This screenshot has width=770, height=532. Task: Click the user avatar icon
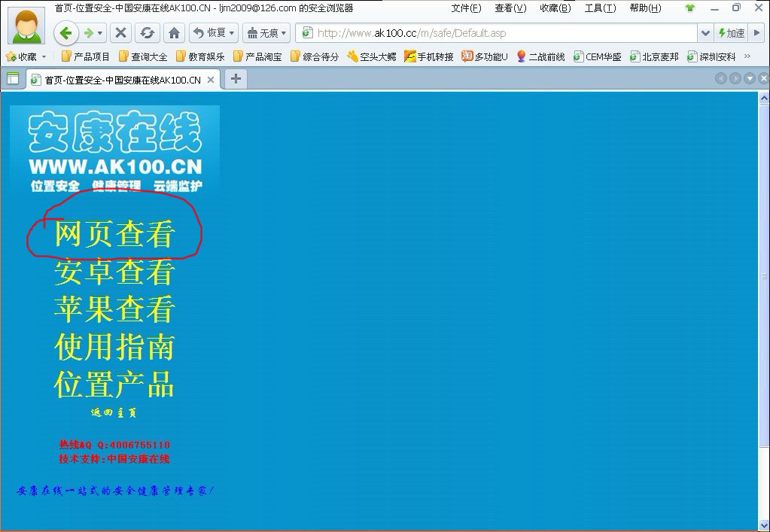pyautogui.click(x=27, y=26)
